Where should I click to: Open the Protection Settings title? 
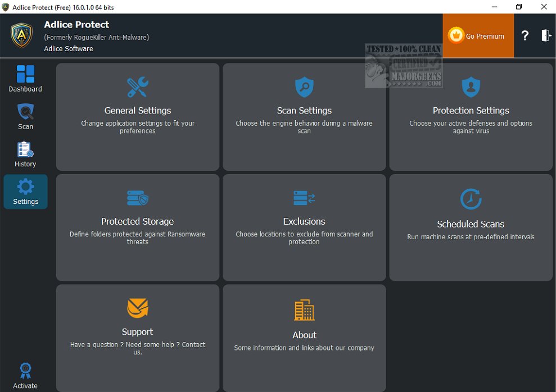tap(471, 111)
